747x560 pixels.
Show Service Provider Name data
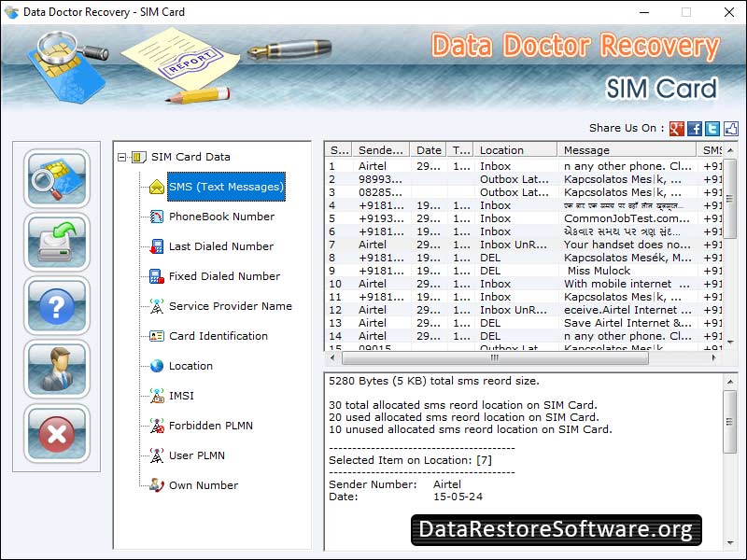pyautogui.click(x=231, y=306)
